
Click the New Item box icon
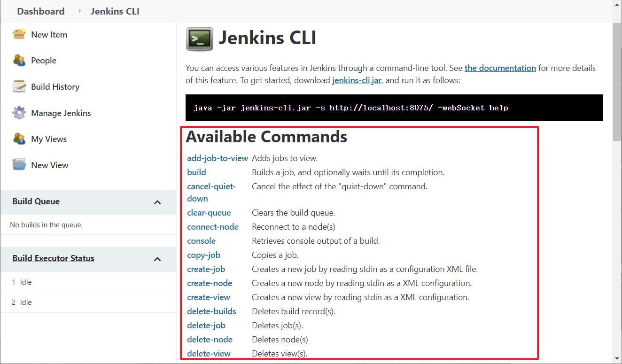pyautogui.click(x=19, y=34)
